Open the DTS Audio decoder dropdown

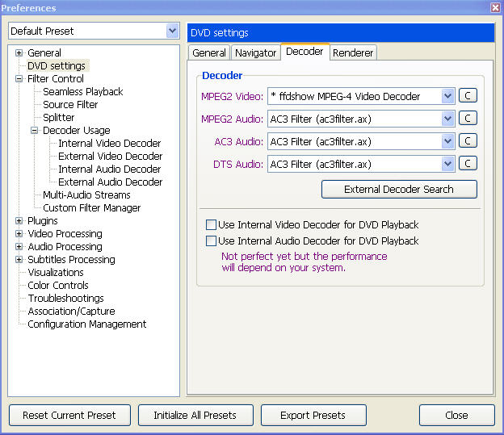coord(448,165)
